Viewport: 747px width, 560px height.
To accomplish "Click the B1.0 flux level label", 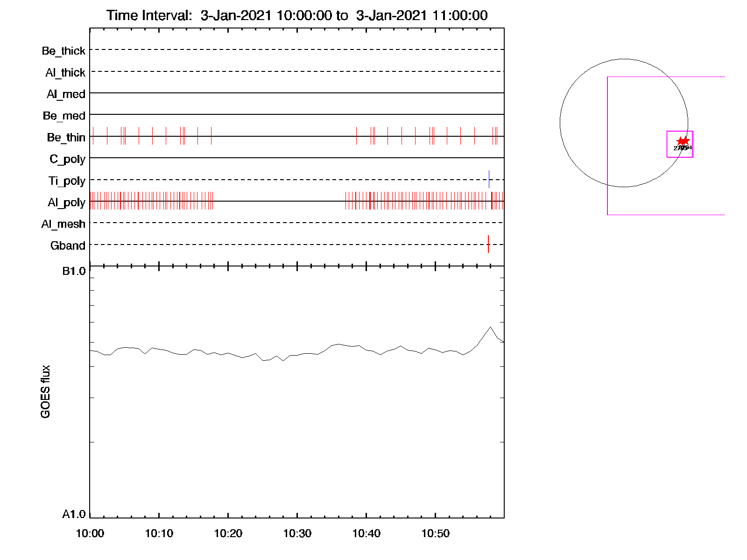I will pos(74,271).
